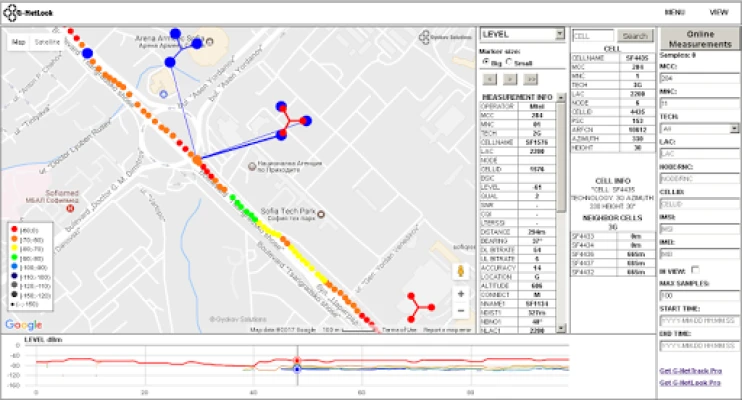742x400 pixels.
Task: Click the red marker on the level chart
Action: pos(297,361)
